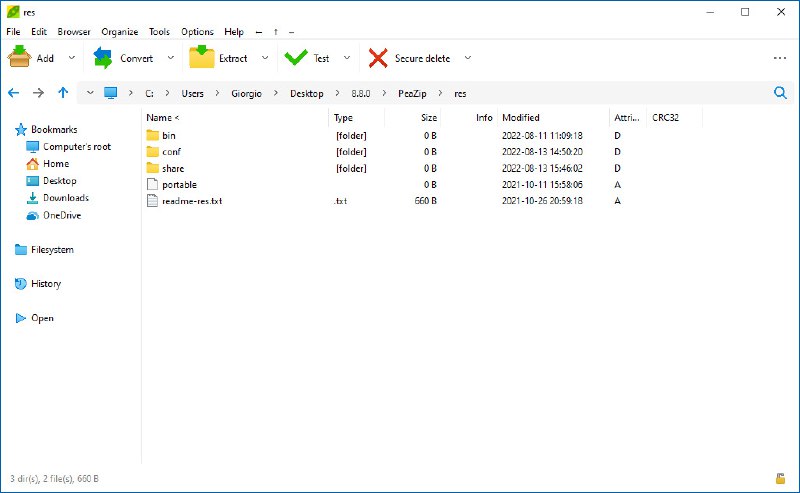Open the Edit menu

[39, 32]
